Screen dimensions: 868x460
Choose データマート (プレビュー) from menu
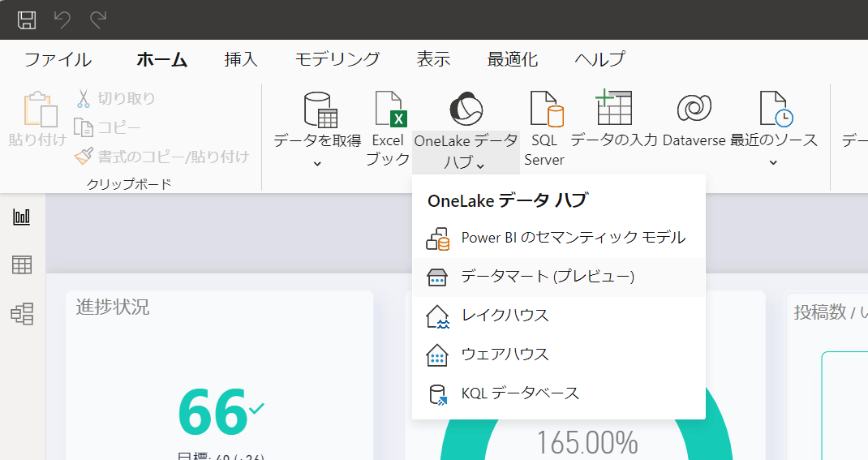pos(559,277)
